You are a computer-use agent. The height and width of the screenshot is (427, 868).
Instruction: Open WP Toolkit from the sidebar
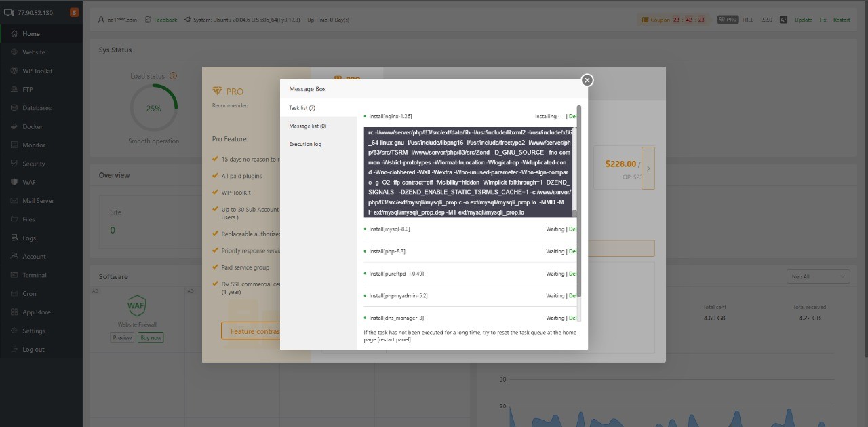click(x=37, y=71)
